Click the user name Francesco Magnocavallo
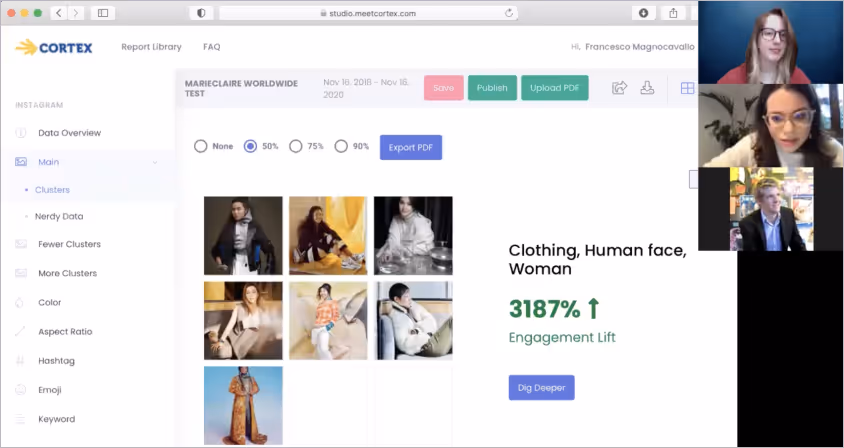Screen dimensions: 844x448 click(640, 47)
